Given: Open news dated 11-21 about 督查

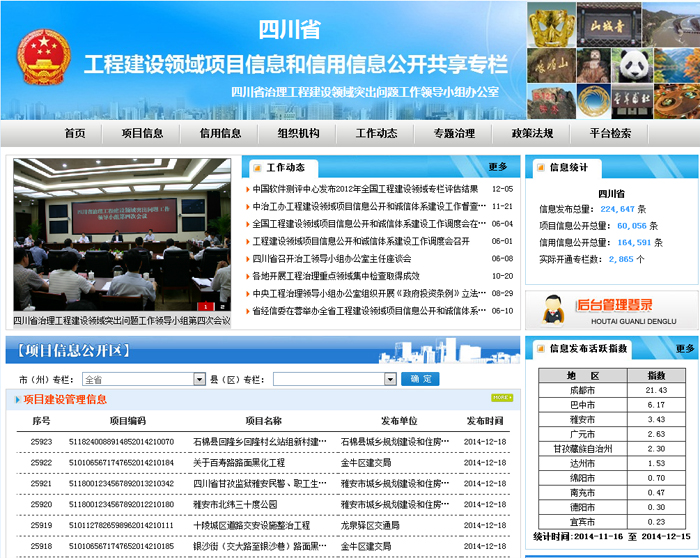Looking at the screenshot, I should click(369, 206).
